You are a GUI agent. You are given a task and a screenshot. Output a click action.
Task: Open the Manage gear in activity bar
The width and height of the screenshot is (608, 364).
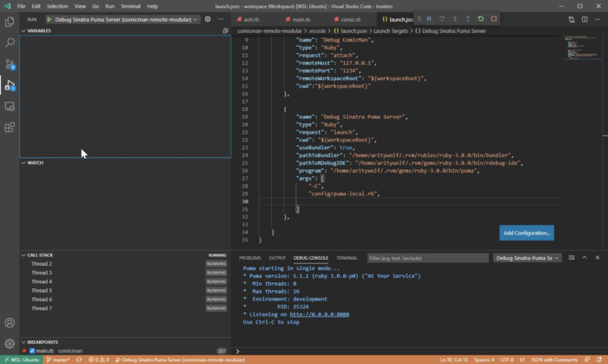pyautogui.click(x=10, y=343)
